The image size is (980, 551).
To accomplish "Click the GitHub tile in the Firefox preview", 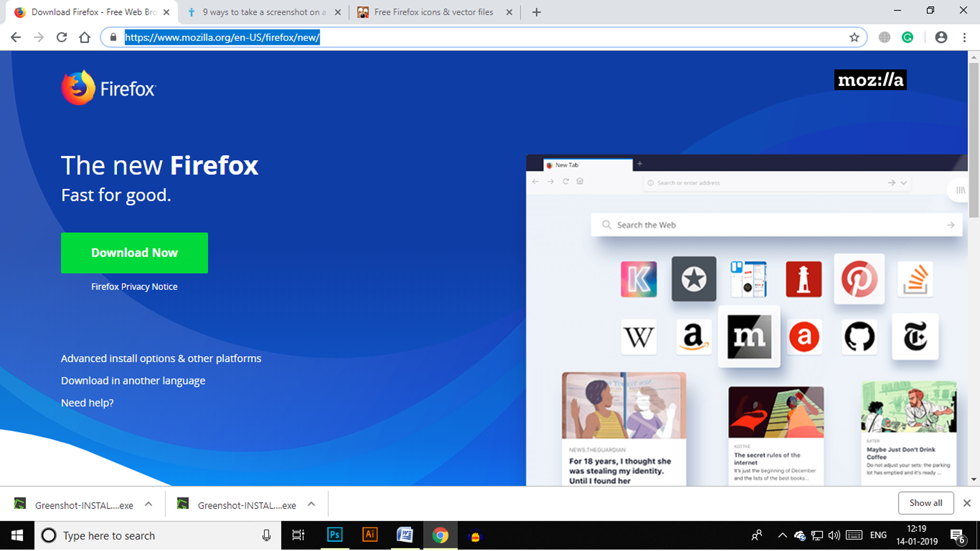I will (x=860, y=336).
